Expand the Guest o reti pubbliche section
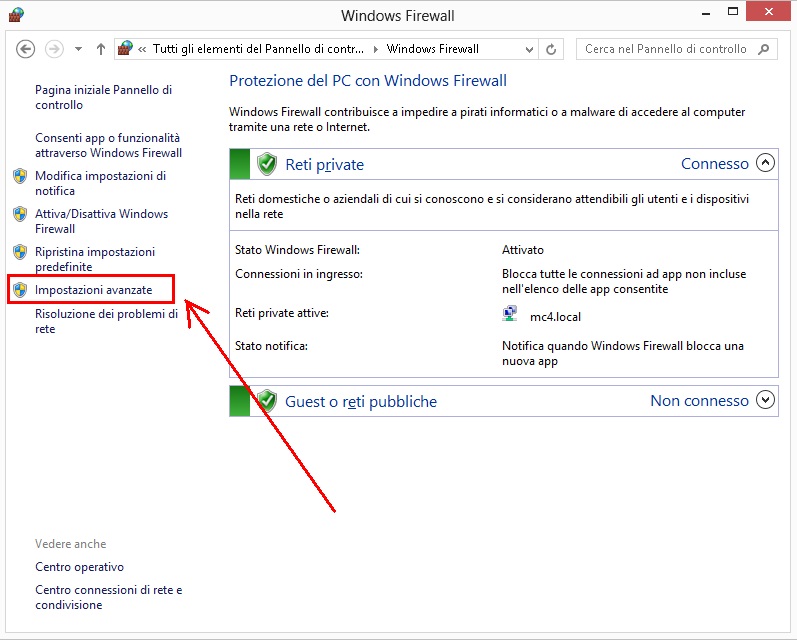Viewport: 797px width, 640px height. [x=766, y=400]
